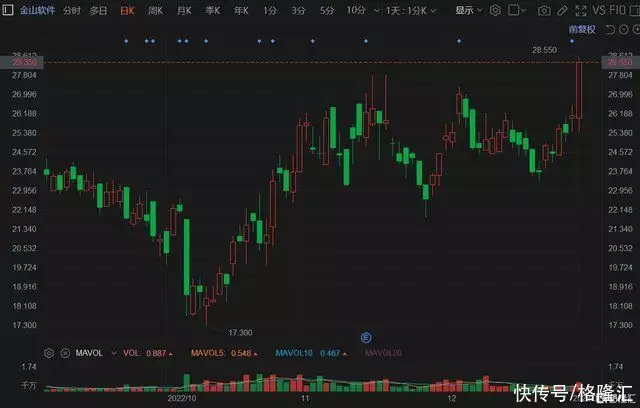Viewport: 640px width, 408px height.
Task: Toggle the left sidebar panel icon
Action: 7,10
